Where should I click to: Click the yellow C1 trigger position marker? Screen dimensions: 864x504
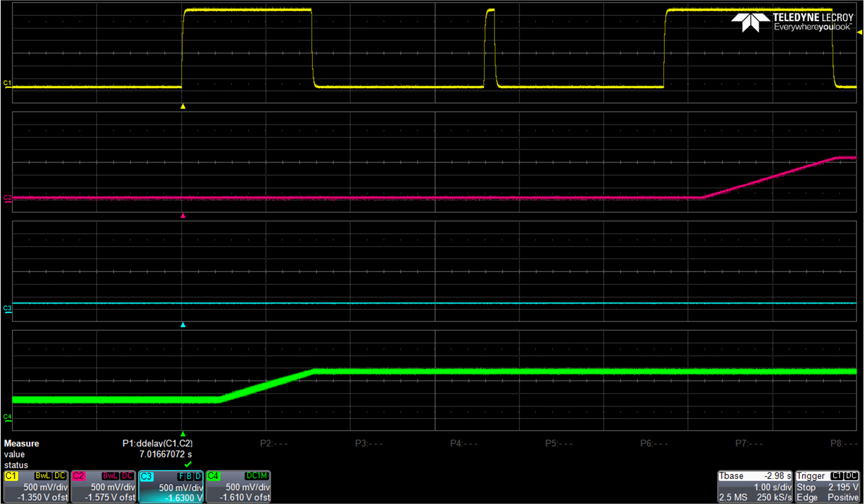183,107
